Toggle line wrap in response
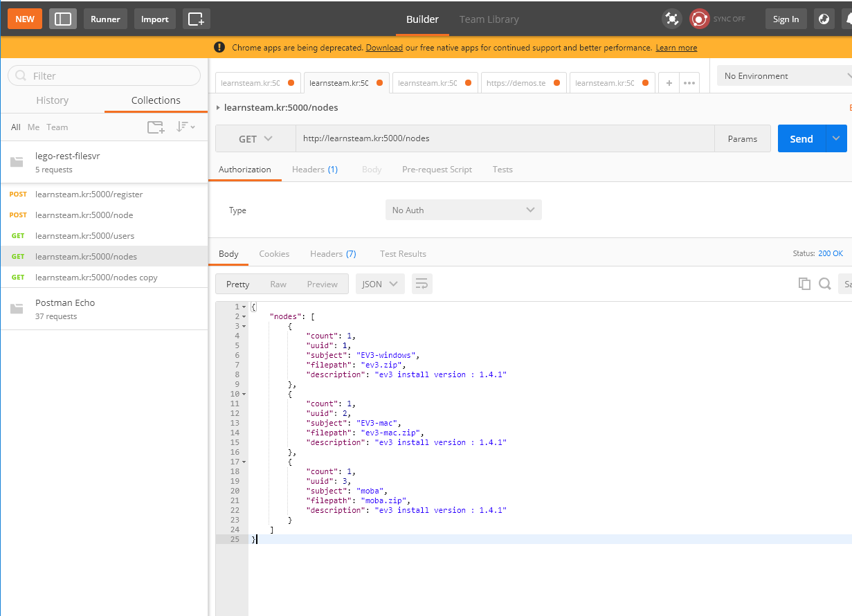This screenshot has width=852, height=616. tap(422, 284)
